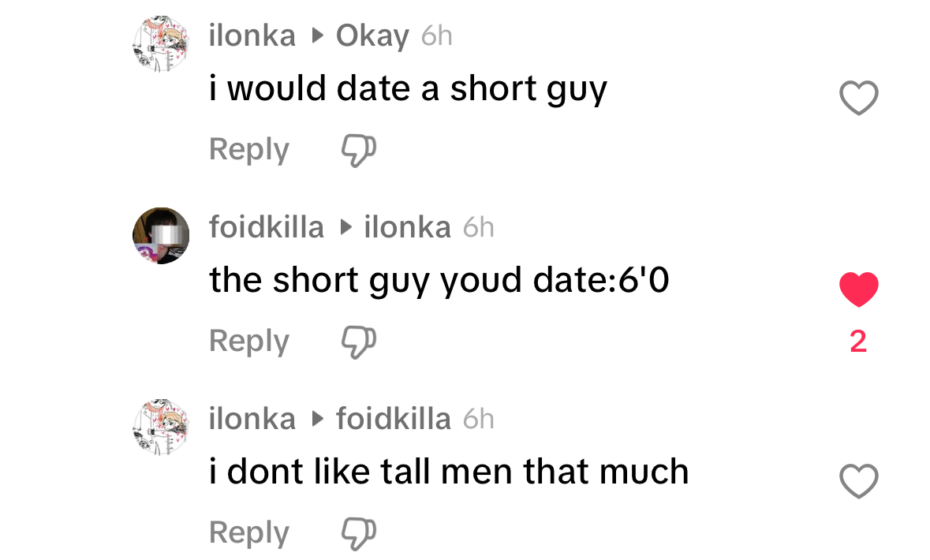The width and height of the screenshot is (930, 560).
Task: Open the foidkilla mention in ilonka's last reply
Action: 394,419
